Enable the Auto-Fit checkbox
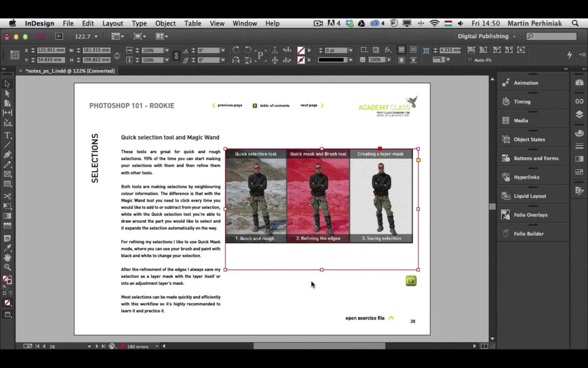 coord(470,60)
